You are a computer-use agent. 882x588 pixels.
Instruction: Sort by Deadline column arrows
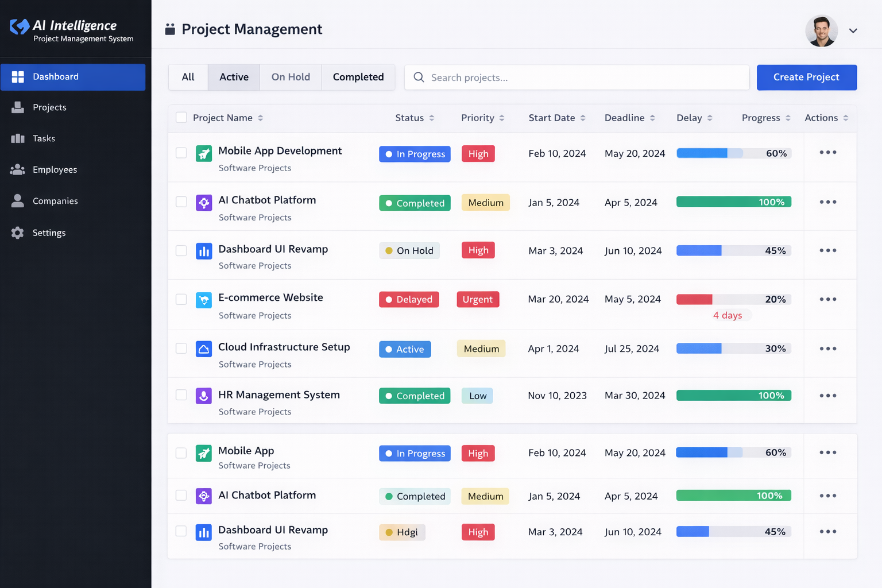tap(652, 118)
